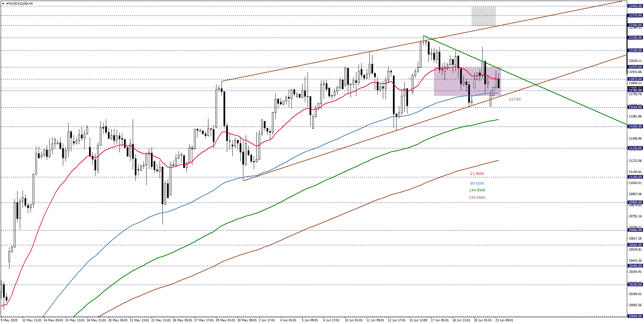The image size is (644, 324).
Task: Select the 21100.00 price level tag
Action: point(635,177)
